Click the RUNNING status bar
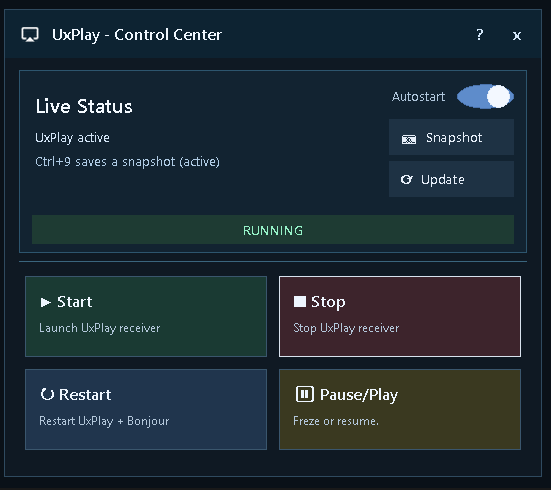The image size is (551, 490). coord(273,230)
